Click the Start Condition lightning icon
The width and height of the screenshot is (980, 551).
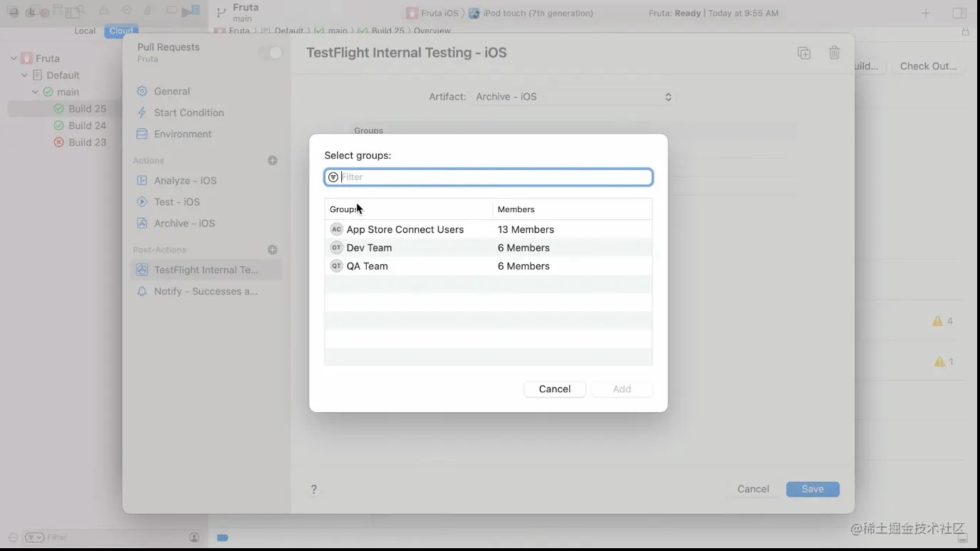tap(142, 112)
